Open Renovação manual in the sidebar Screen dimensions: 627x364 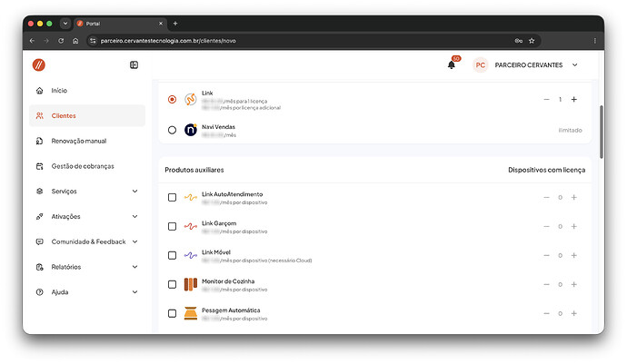pos(87,141)
